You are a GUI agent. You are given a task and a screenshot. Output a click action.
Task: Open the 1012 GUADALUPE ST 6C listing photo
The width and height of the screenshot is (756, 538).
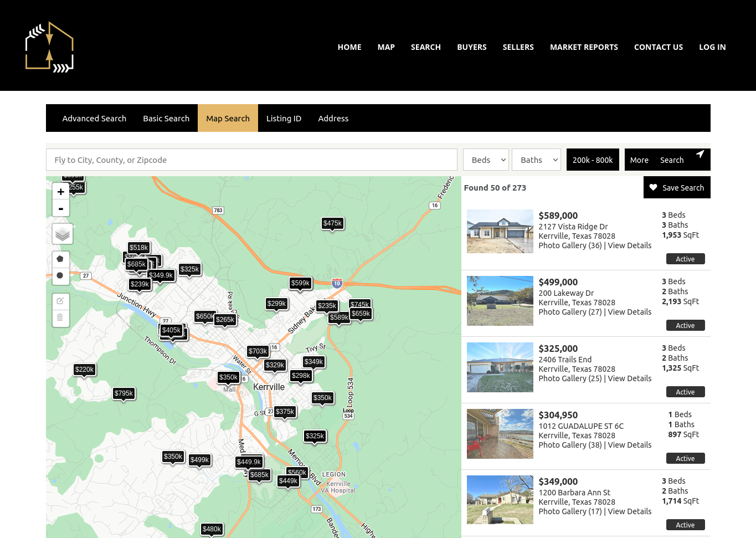[x=500, y=434]
